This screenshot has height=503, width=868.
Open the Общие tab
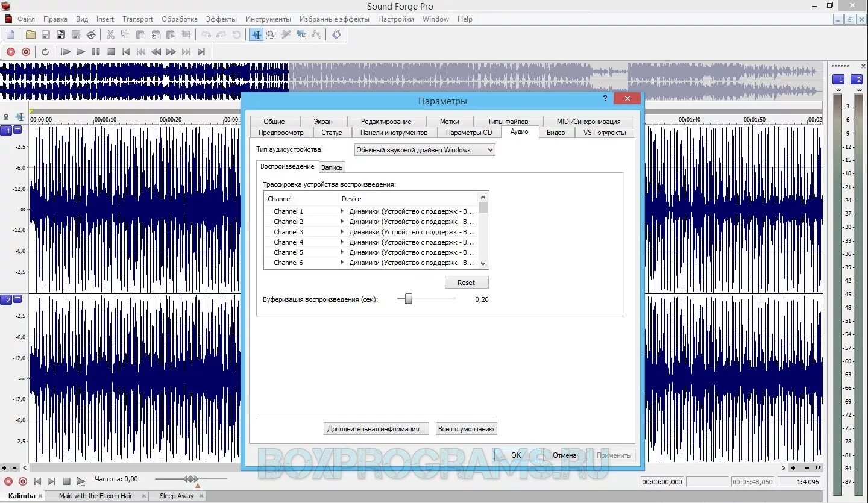click(274, 121)
